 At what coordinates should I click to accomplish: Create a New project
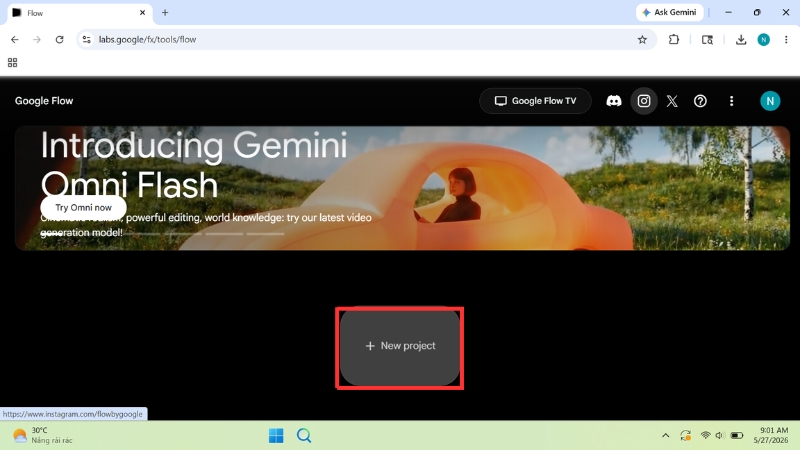[400, 346]
